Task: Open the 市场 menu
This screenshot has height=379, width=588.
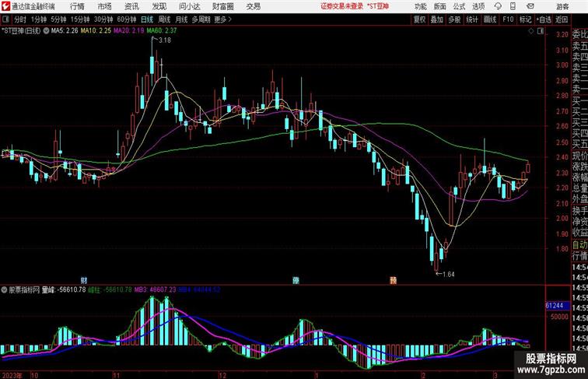Action: click(x=104, y=6)
